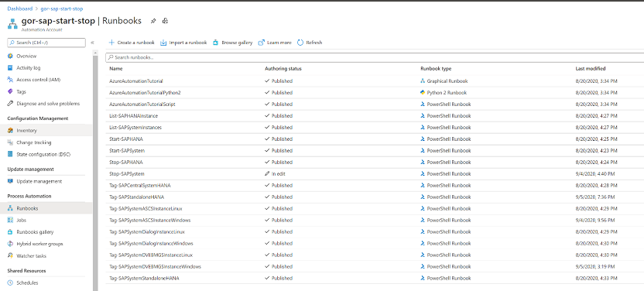Viewport: 644px width, 291px height.
Task: Open the AzureAutomationTutorialPython2 runbook
Action: tap(145, 92)
